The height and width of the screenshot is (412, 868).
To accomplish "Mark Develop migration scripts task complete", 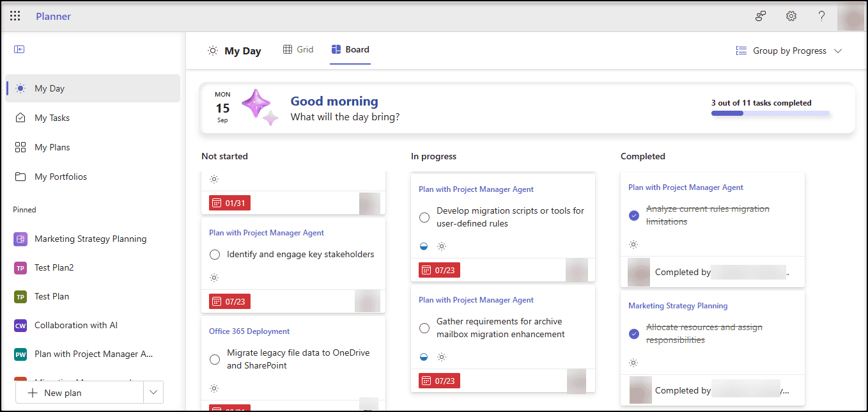I will 424,218.
